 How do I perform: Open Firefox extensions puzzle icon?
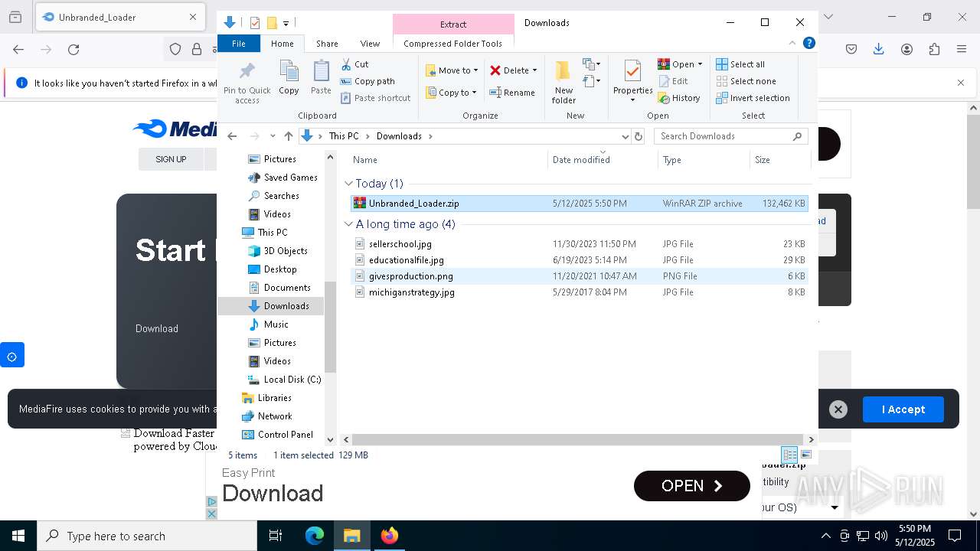pyautogui.click(x=934, y=50)
